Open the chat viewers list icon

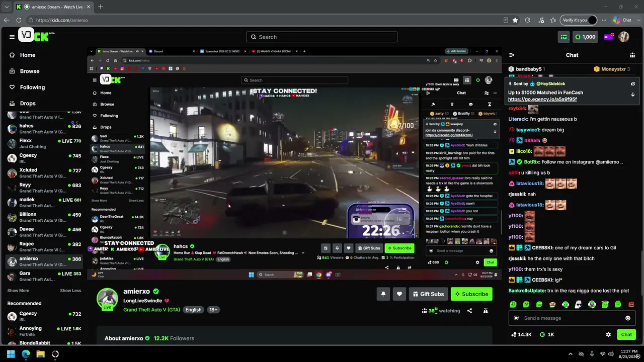point(632,55)
